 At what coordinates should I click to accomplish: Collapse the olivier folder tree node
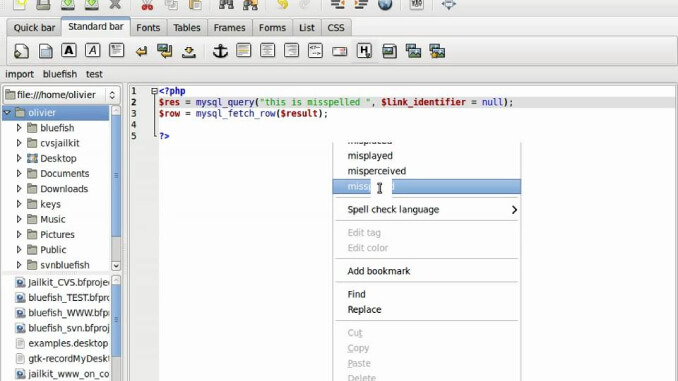[7, 112]
